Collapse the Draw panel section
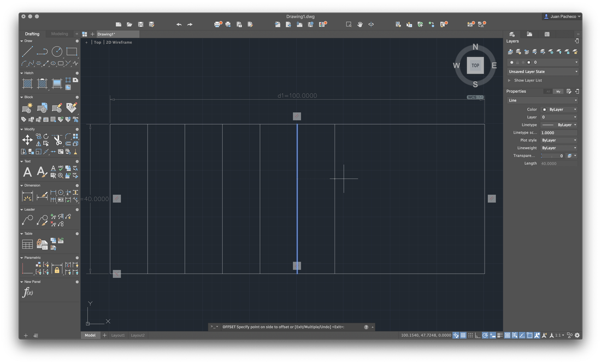The width and height of the screenshot is (601, 364). 21,41
